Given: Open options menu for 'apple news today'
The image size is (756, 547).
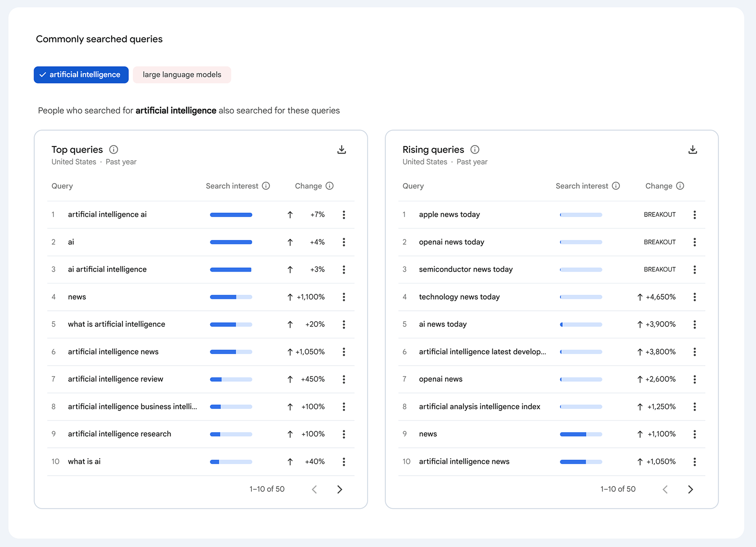Looking at the screenshot, I should (x=695, y=214).
